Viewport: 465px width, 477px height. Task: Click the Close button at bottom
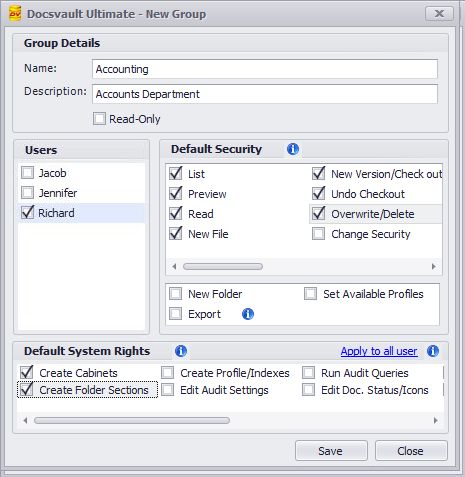(411, 451)
